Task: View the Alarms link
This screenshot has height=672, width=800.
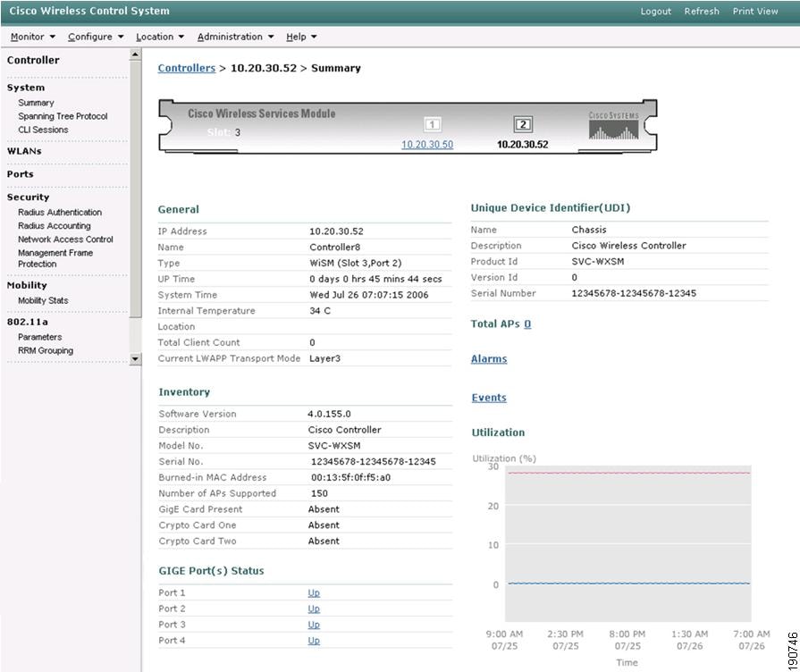Action: [489, 359]
